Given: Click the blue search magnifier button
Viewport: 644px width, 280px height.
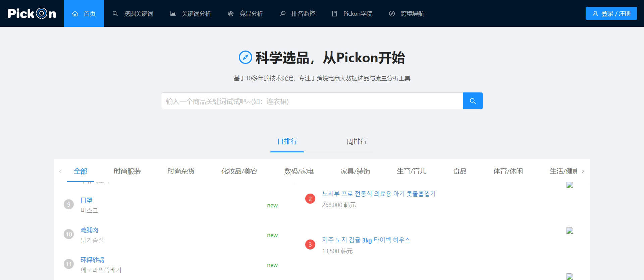Looking at the screenshot, I should pos(473,101).
